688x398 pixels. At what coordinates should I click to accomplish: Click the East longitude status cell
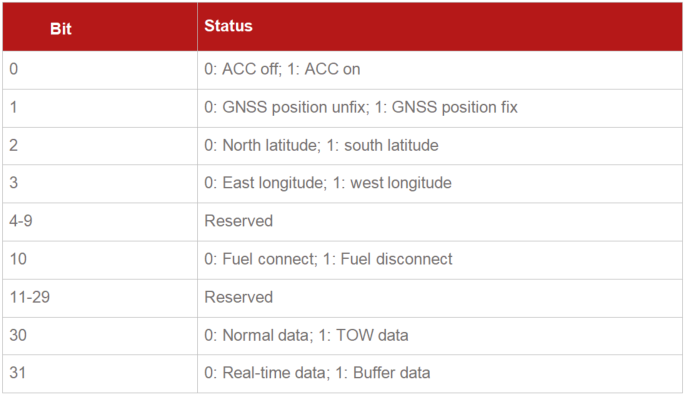point(440,184)
